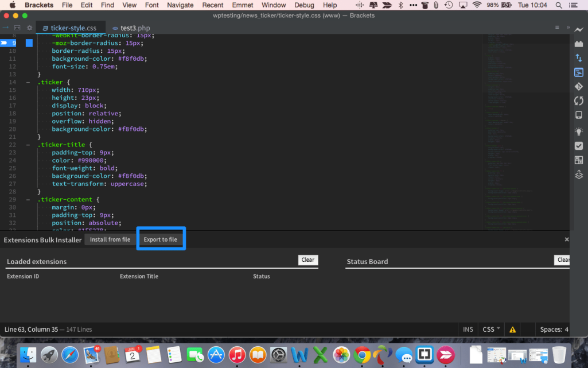Click the Git diamond icon in the sidebar
Screen dimensions: 588x368
579,87
